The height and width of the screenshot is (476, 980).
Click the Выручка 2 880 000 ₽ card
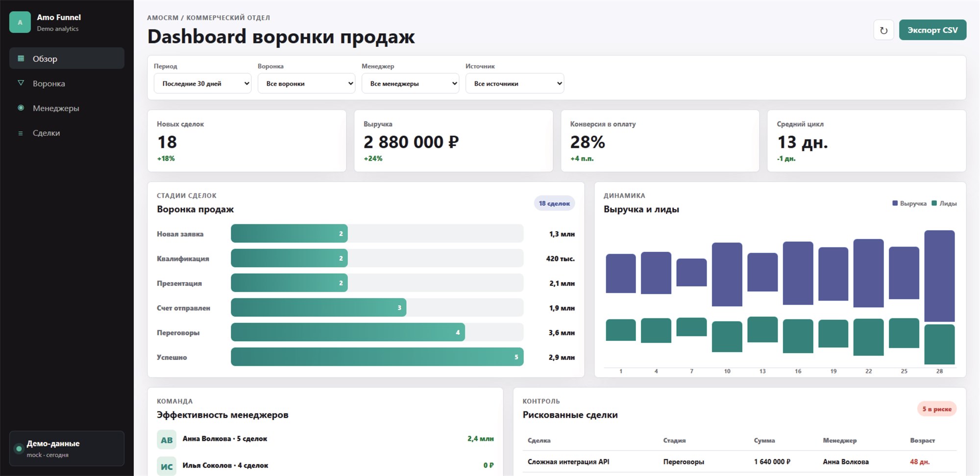click(454, 141)
